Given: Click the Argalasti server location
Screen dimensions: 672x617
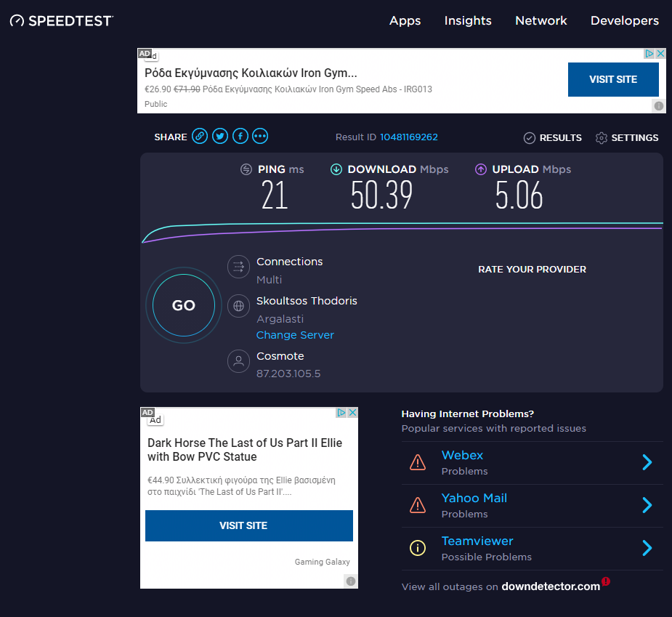Looking at the screenshot, I should pos(280,319).
